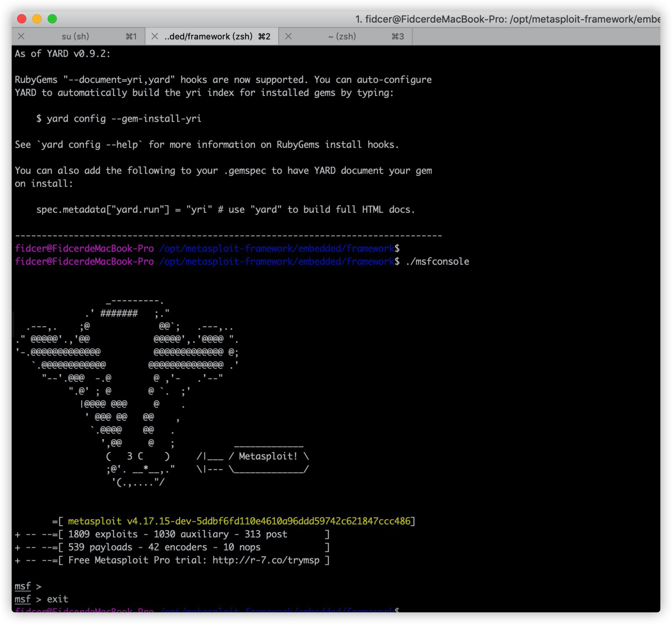Minimize window with the yellow button
672x624 pixels.
point(37,19)
